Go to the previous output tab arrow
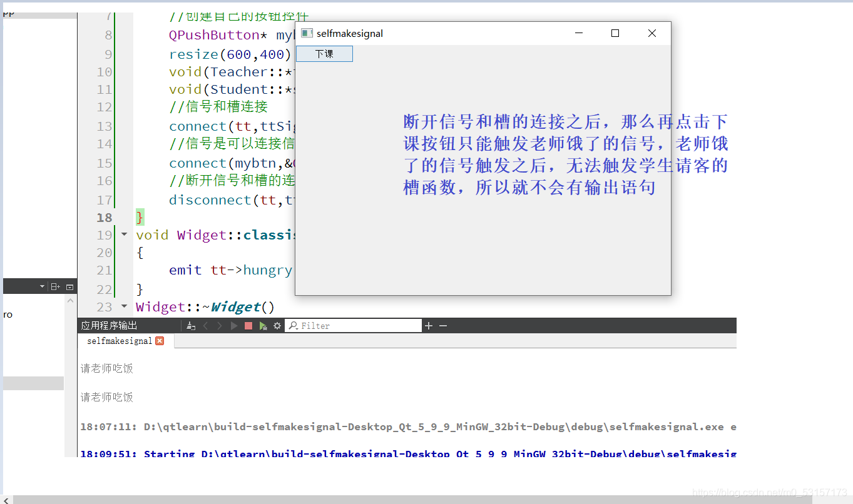The height and width of the screenshot is (504, 853). [x=205, y=326]
